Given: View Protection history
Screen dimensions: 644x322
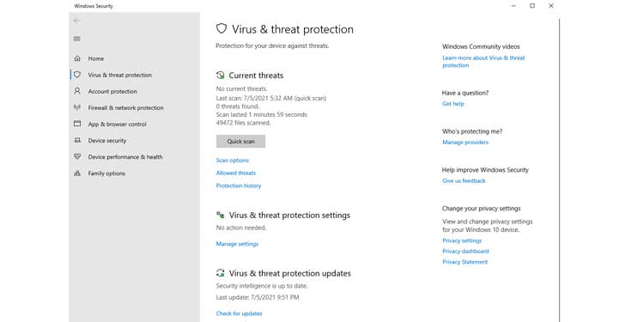Looking at the screenshot, I should pyautogui.click(x=239, y=185).
